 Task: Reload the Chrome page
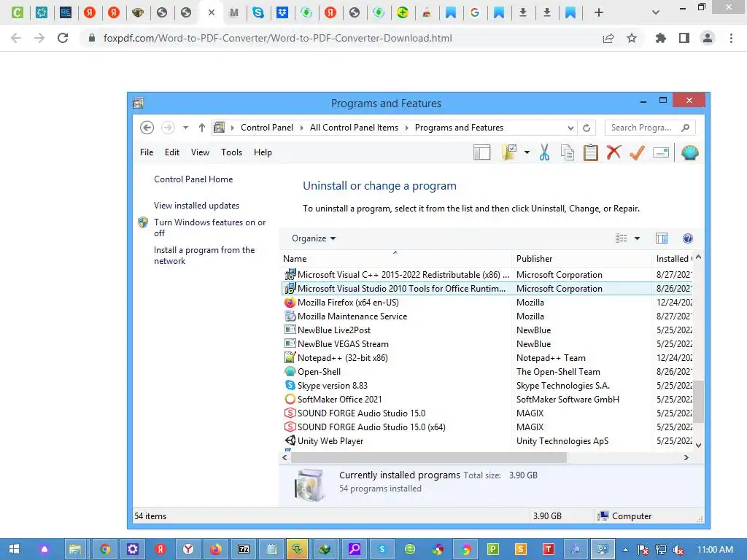[63, 38]
